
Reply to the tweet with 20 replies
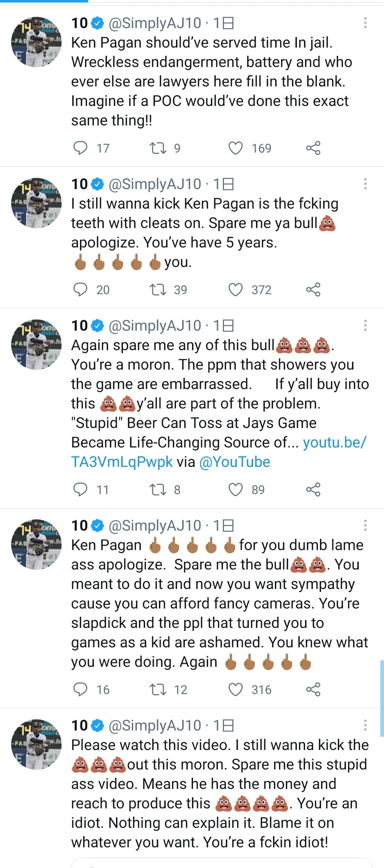tap(80, 289)
